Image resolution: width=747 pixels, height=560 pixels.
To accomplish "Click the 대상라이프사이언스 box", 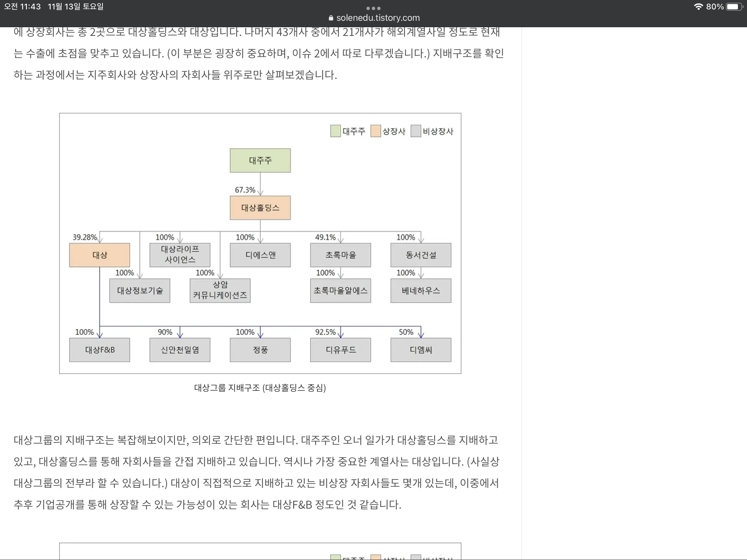I will (x=180, y=255).
